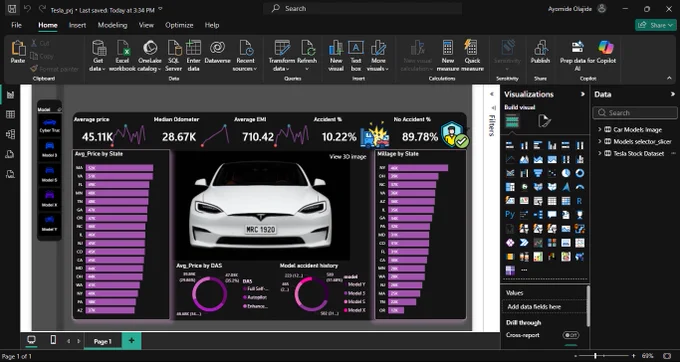
Task: Open the Modeling ribbon tab
Action: point(112,25)
